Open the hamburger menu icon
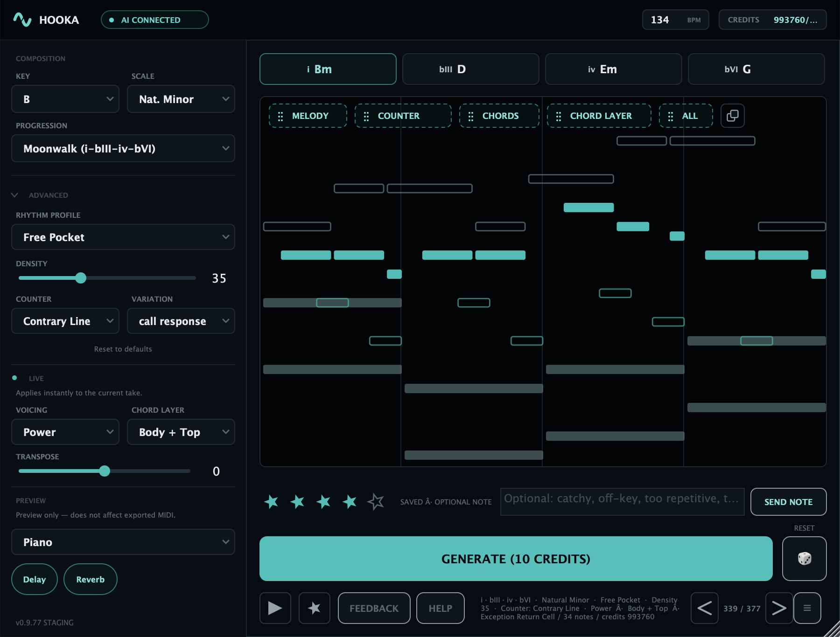The height and width of the screenshot is (637, 840). 807,608
